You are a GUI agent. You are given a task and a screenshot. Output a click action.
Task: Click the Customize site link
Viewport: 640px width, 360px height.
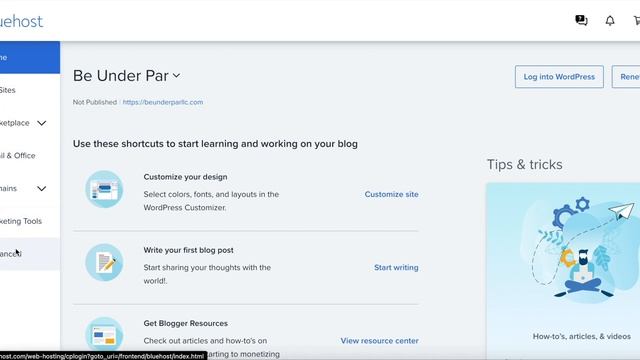pos(391,194)
